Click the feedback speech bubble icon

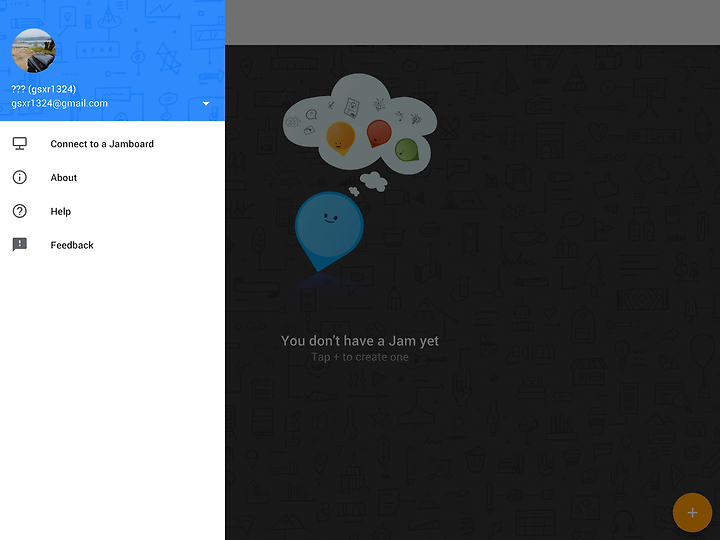point(20,245)
